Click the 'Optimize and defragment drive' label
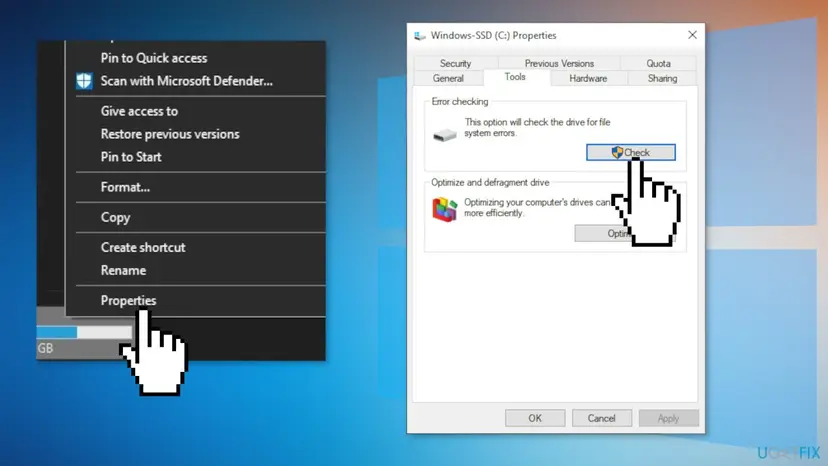Screen dimensions: 828x466 tap(490, 182)
